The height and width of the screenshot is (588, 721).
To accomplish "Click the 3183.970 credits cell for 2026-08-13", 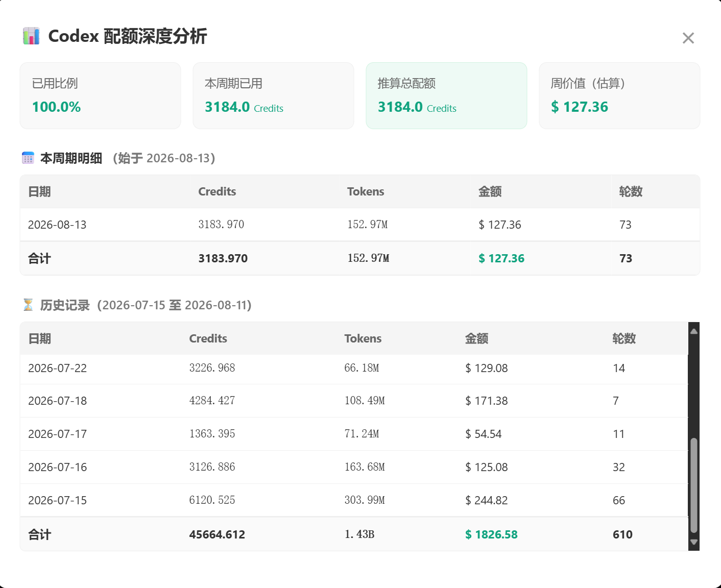I will pyautogui.click(x=221, y=225).
